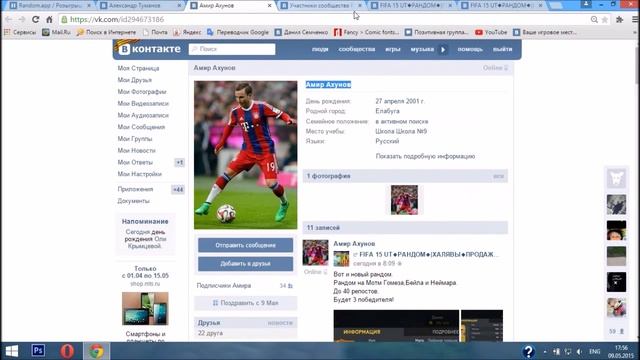
Task: Go to browser home page icon
Action: coord(49,20)
